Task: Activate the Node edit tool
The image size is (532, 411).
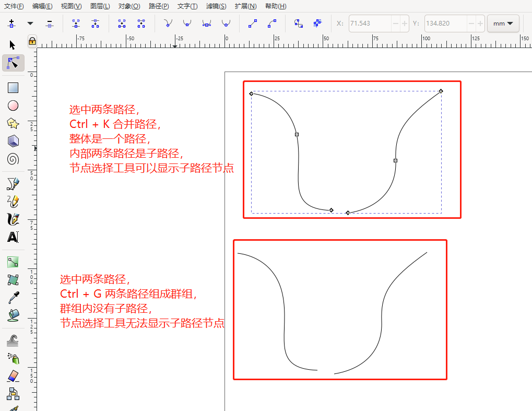Action: point(13,63)
